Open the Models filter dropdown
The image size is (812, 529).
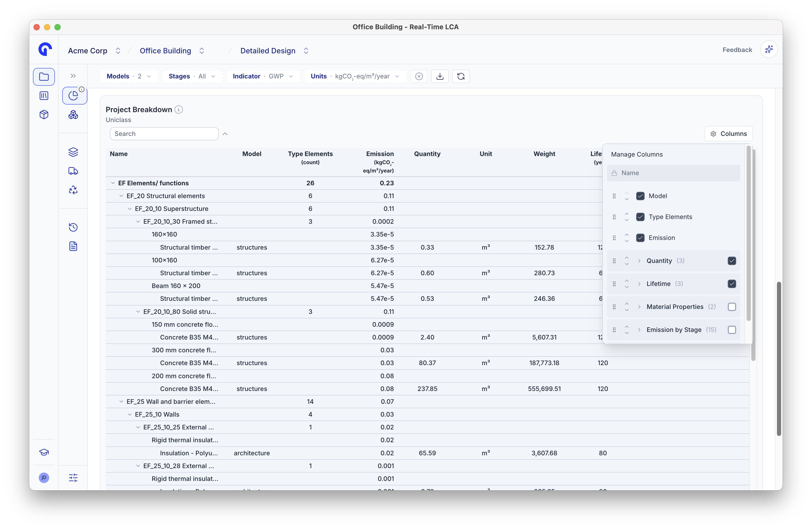[129, 76]
